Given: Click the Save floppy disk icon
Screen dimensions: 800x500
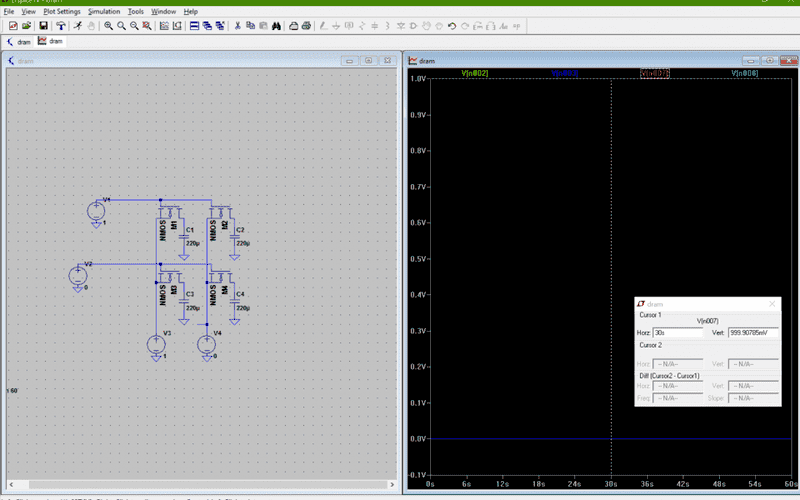Looking at the screenshot, I should (x=44, y=26).
